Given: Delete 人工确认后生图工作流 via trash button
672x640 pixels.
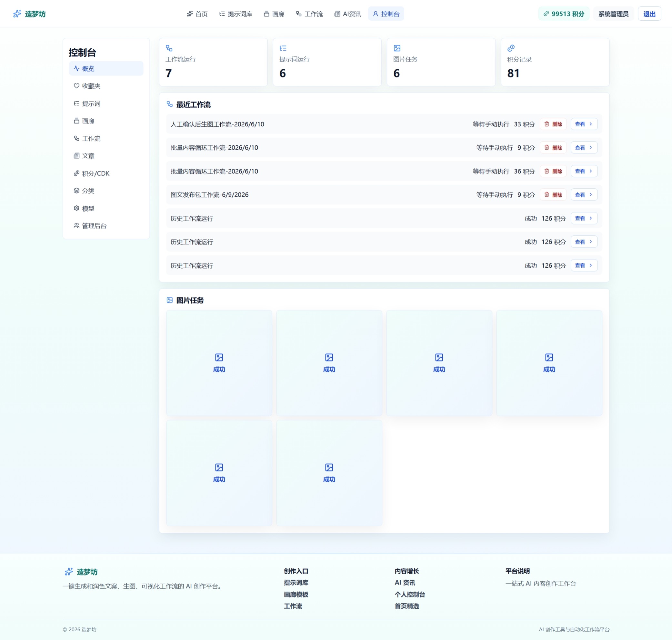Looking at the screenshot, I should (x=553, y=124).
